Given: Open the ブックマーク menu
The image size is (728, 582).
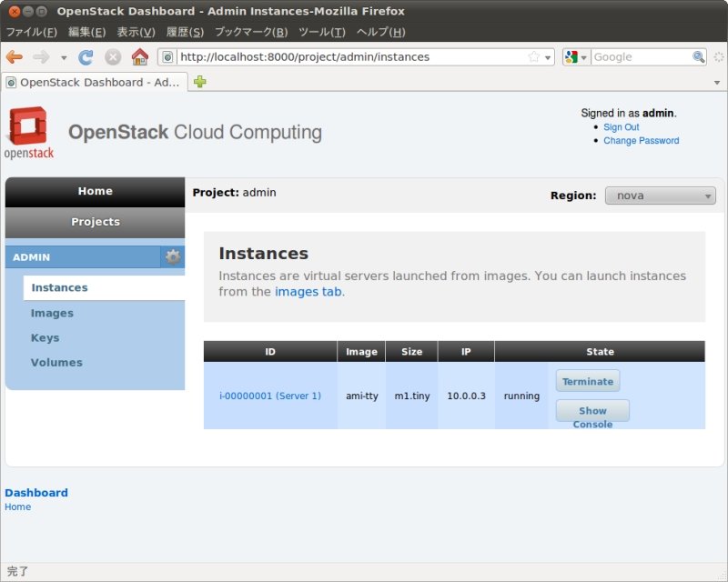Looking at the screenshot, I should click(x=251, y=32).
